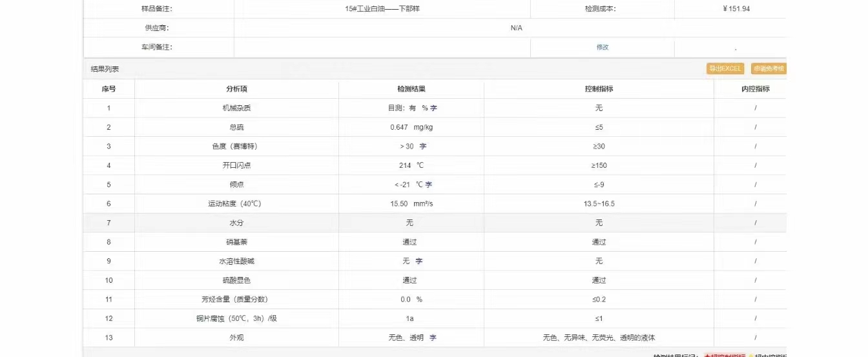
Task: Click row number 7 in the 序号 column
Action: coord(108,223)
